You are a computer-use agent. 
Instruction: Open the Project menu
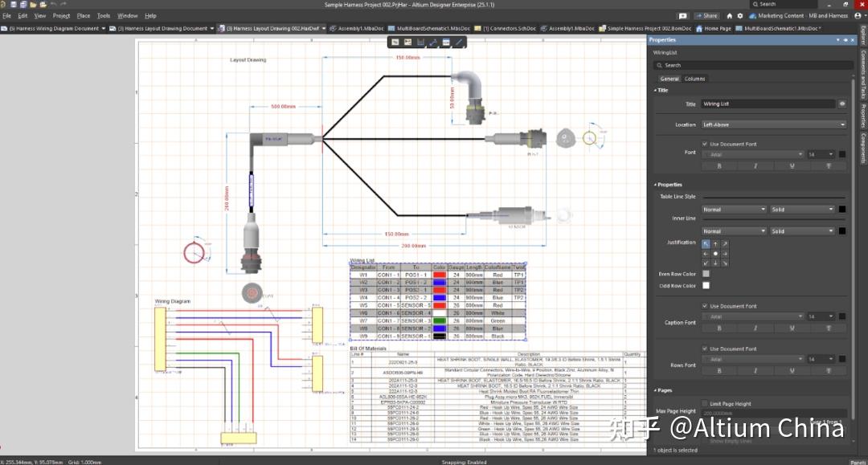pyautogui.click(x=61, y=16)
